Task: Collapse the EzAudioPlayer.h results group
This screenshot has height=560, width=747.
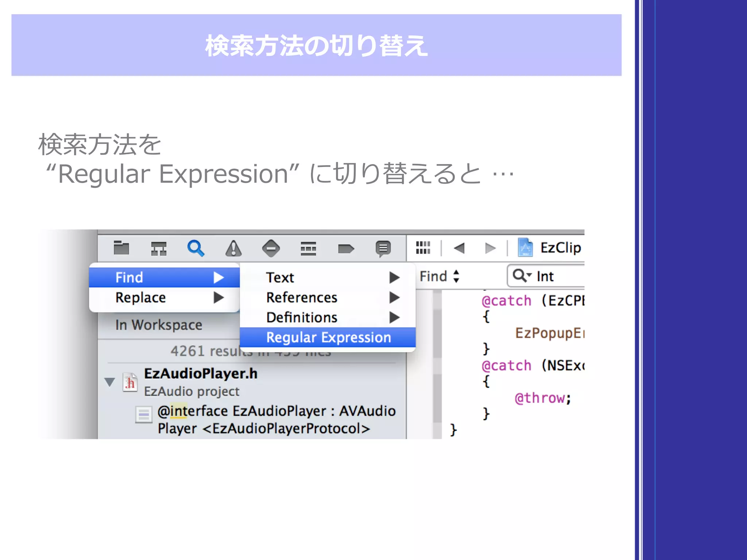Action: coord(109,382)
